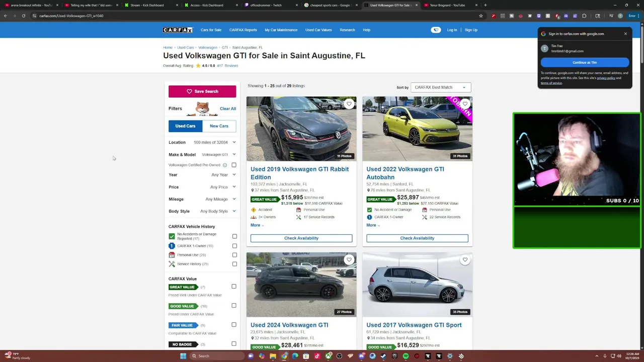This screenshot has height=362, width=644.
Task: Click the Save Search button
Action: [x=202, y=92]
